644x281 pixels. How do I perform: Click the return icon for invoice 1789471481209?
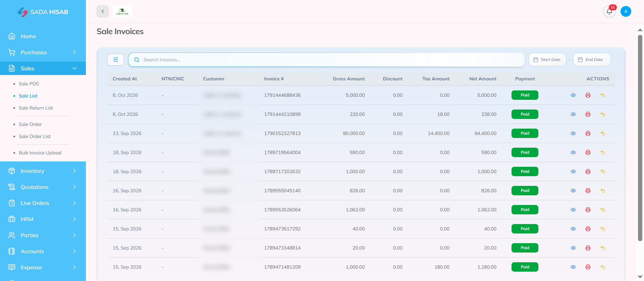[603, 267]
